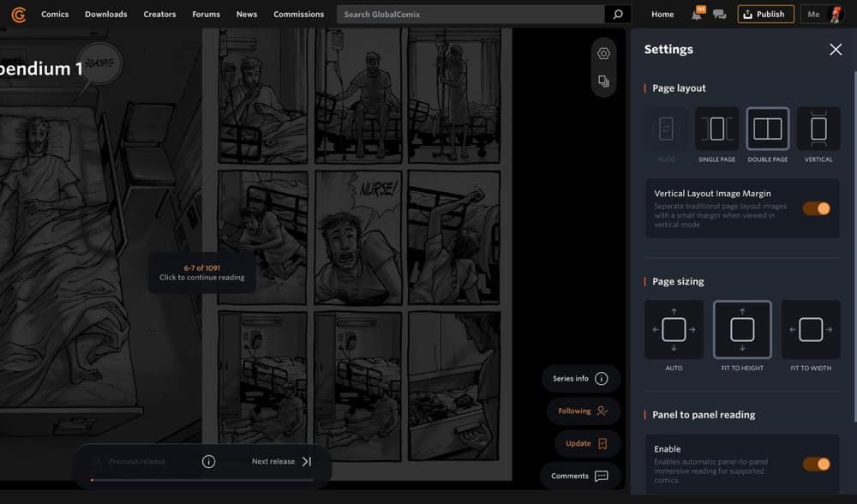Choose Auto page sizing icon
Viewport: 857px width, 504px height.
tap(674, 330)
